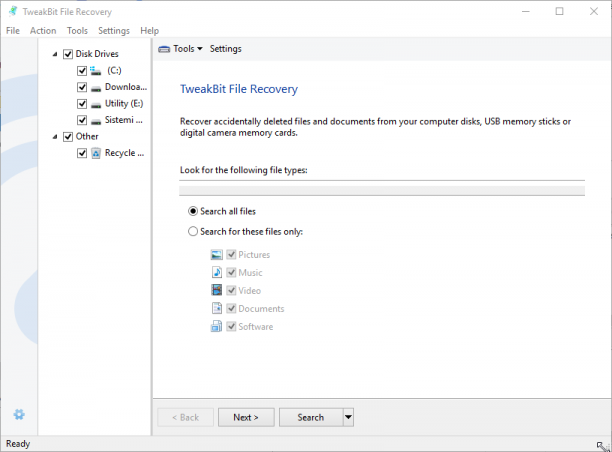Viewport: 612px width, 452px height.
Task: Click the Pictures label
Action: coord(254,255)
